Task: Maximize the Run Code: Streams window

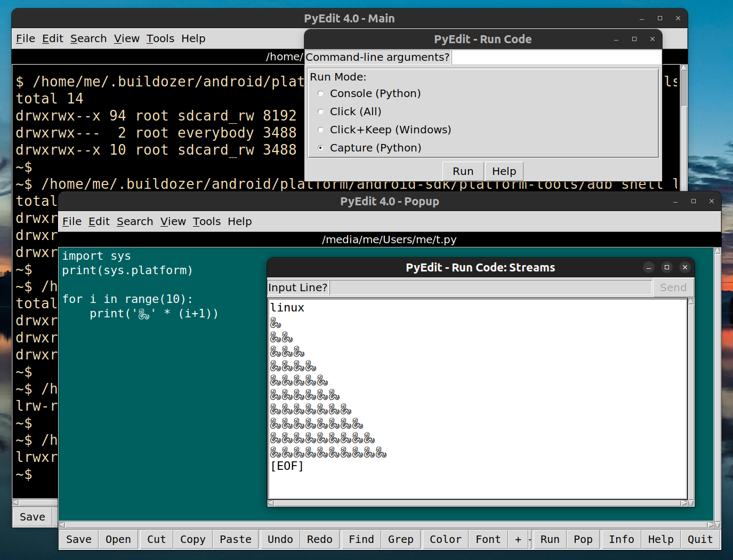Action: (666, 267)
